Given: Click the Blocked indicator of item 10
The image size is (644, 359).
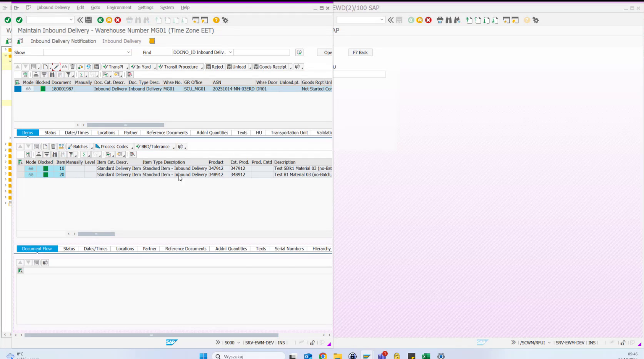Looking at the screenshot, I should (x=45, y=168).
